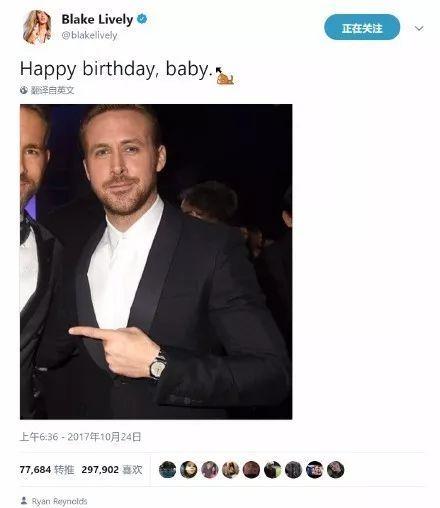This screenshot has height=508, width=440.
Task: Open the attached tweet photo
Action: 156,262
